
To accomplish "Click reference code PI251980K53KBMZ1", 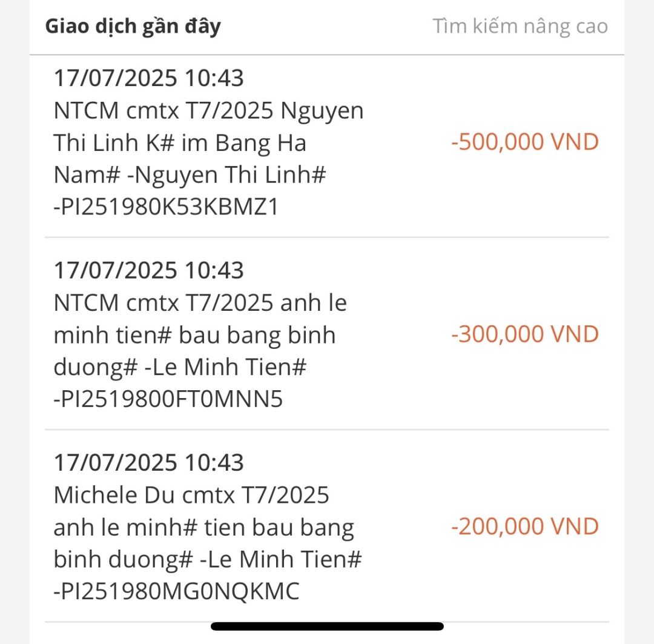I will click(x=167, y=208).
